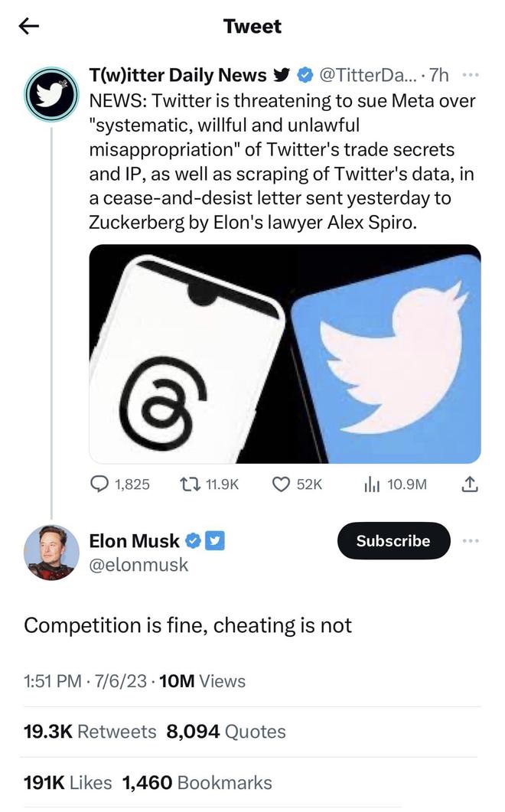This screenshot has width=505, height=812.
Task: Open T(w)itter Daily News profile avatar
Action: coord(51,93)
